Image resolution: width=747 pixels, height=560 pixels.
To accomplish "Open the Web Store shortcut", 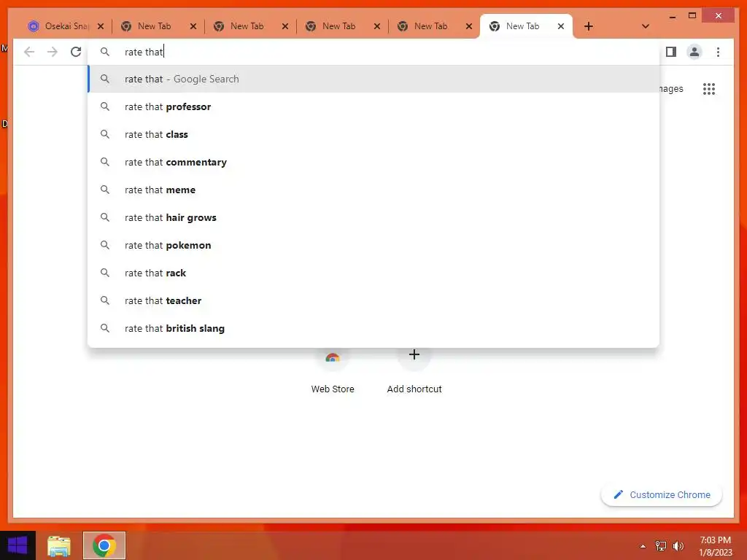I will pyautogui.click(x=333, y=371).
